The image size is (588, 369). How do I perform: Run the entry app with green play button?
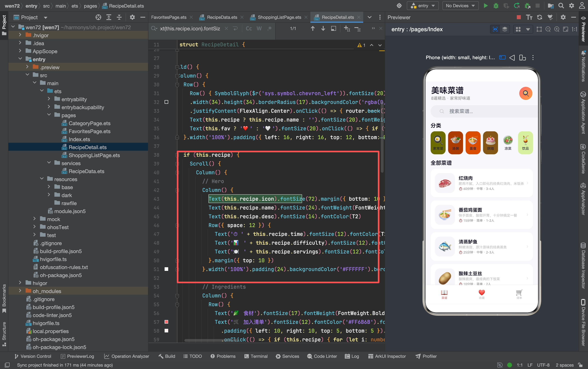[x=485, y=6]
